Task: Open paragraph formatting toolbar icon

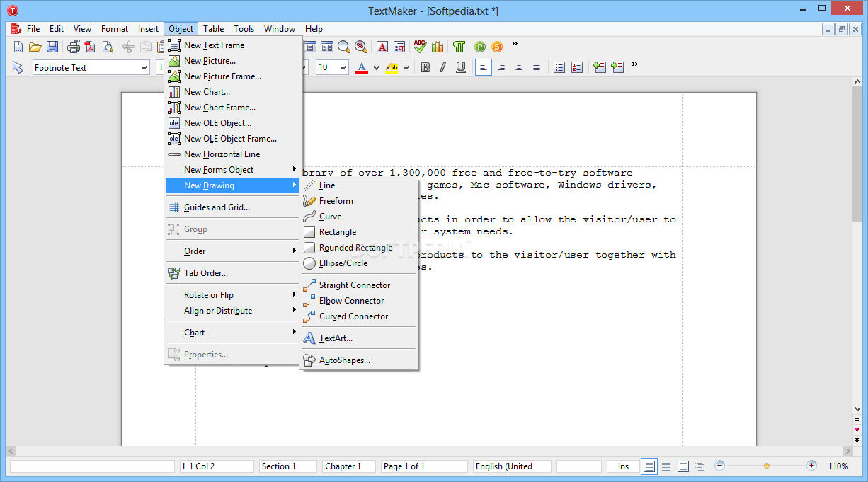Action: click(399, 47)
